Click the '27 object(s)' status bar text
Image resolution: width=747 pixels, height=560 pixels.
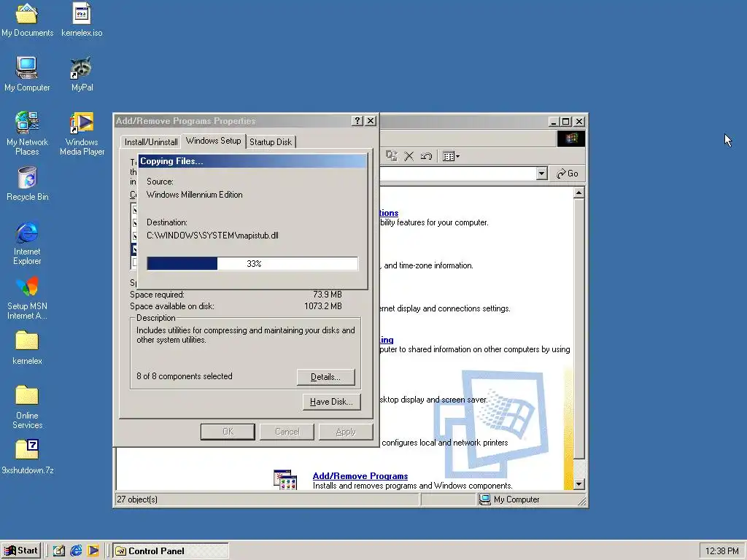137,499
